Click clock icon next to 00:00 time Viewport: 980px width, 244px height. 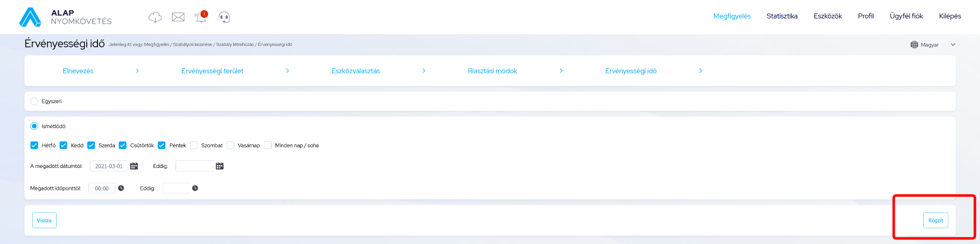(x=121, y=188)
